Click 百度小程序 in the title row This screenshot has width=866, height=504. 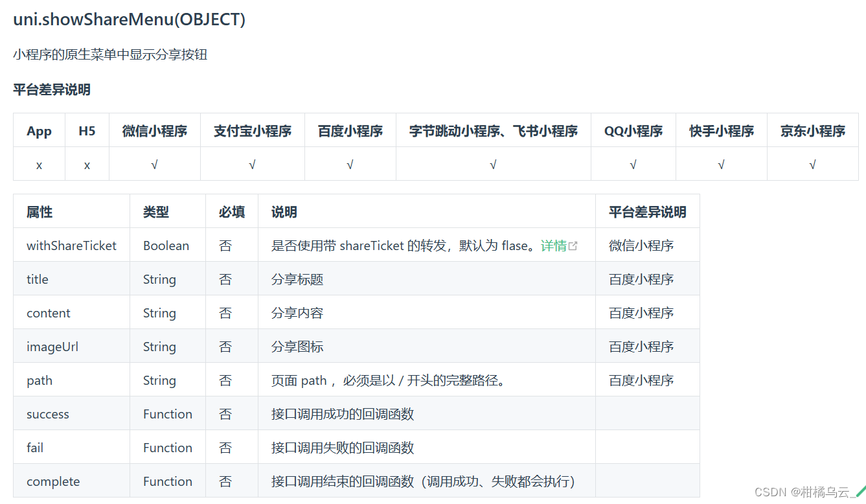click(x=641, y=279)
